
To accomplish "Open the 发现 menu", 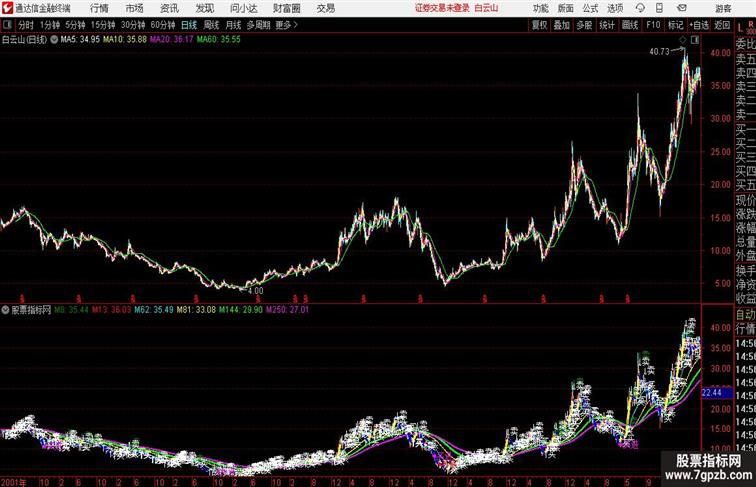I will coord(204,8).
